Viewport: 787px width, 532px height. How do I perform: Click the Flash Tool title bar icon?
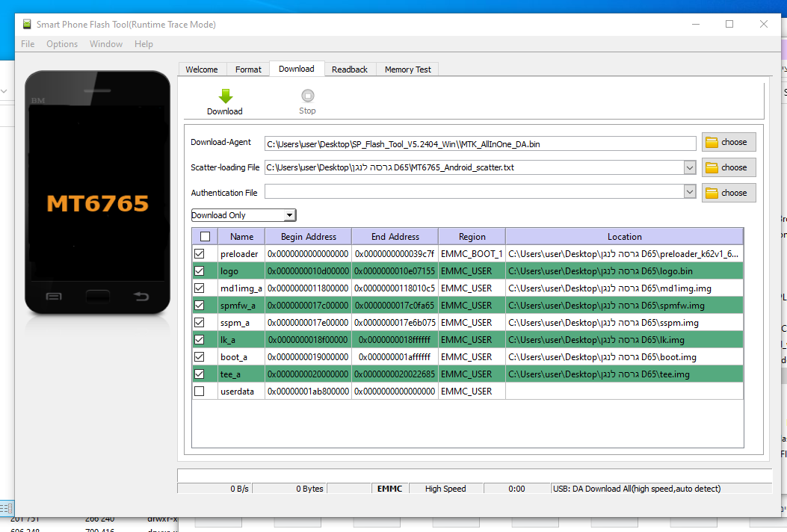(x=28, y=24)
